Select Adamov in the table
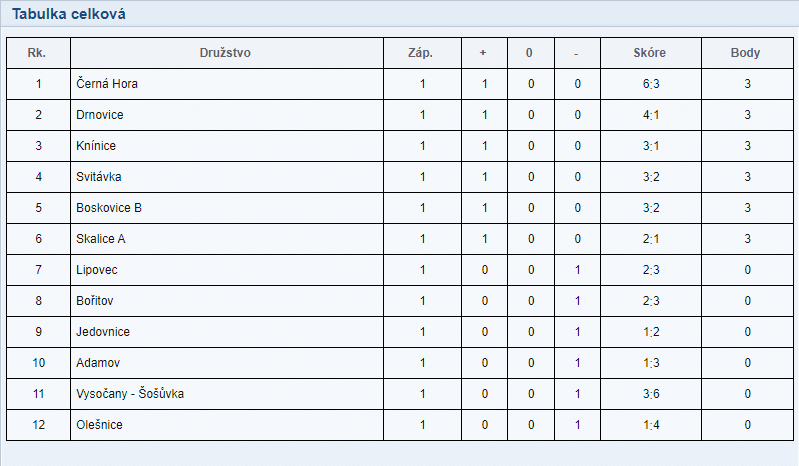Image resolution: width=799 pixels, height=466 pixels. 98,363
